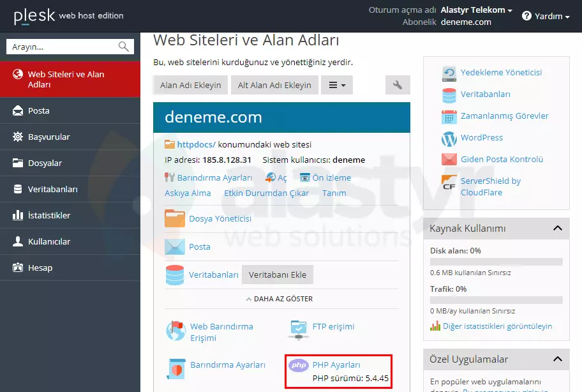The width and height of the screenshot is (582, 392).
Task: Collapse the Özel Uygulamalar panel
Action: [x=558, y=359]
